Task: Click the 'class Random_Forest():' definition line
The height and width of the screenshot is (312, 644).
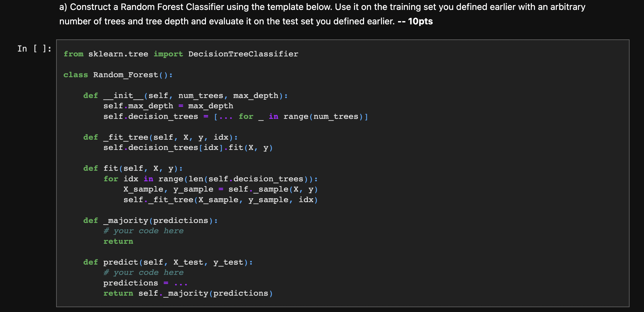Action: [118, 75]
